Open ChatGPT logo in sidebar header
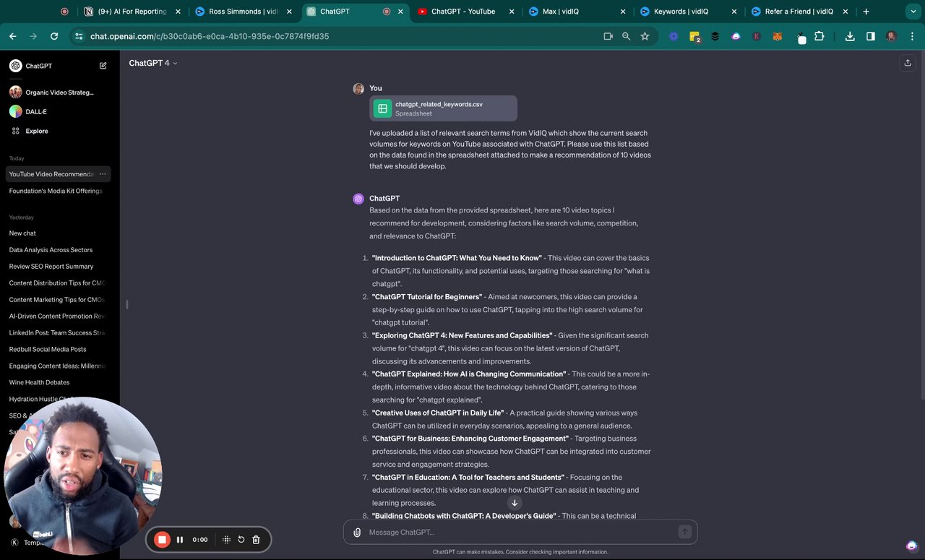Viewport: 925px width, 560px height. 16,66
